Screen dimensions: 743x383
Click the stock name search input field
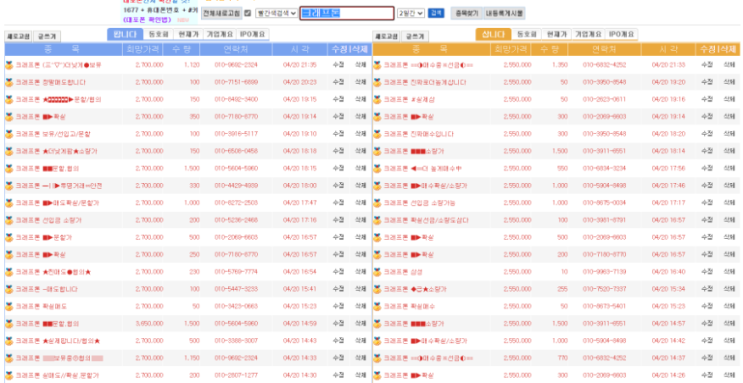347,13
